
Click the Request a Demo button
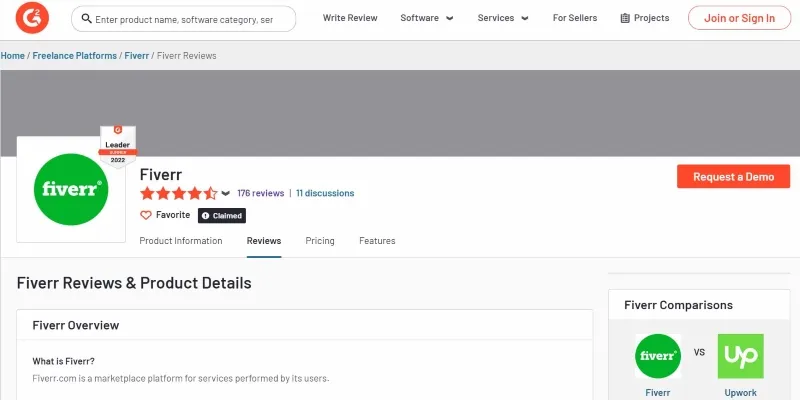pyautogui.click(x=734, y=177)
